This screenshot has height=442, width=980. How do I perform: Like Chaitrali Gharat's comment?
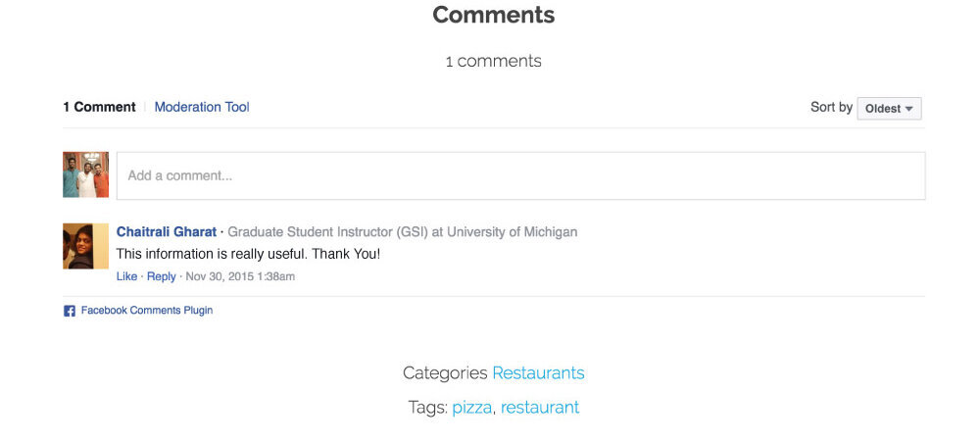[x=126, y=276]
